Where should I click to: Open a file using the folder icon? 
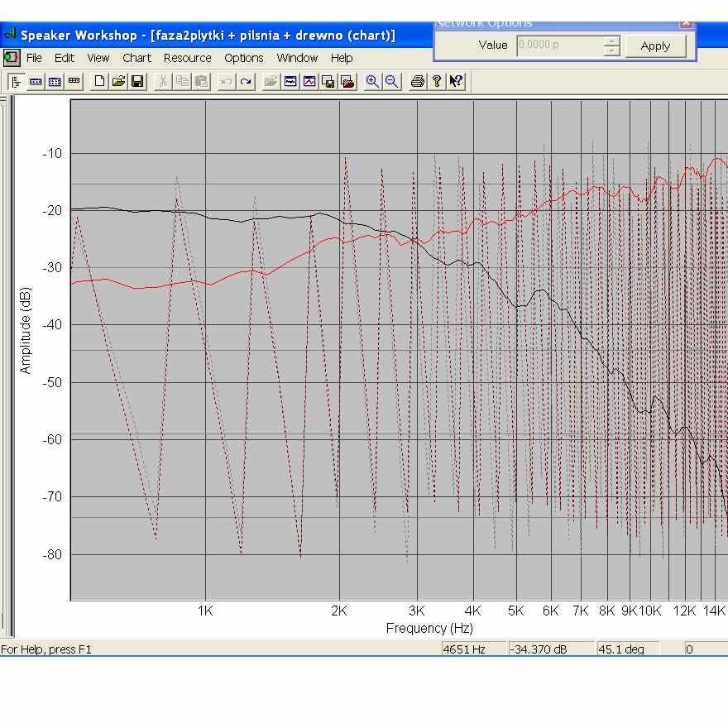[x=118, y=82]
